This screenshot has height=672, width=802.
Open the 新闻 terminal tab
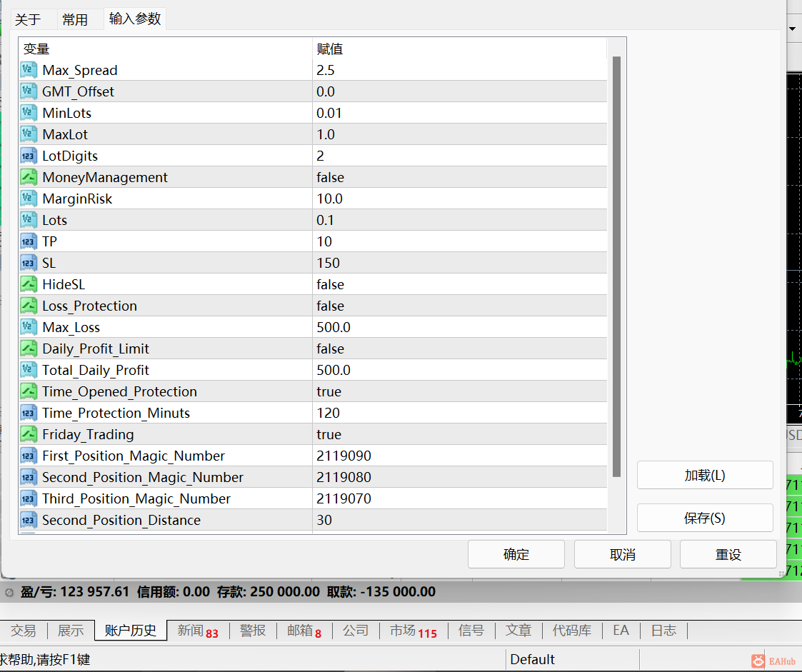(x=198, y=631)
